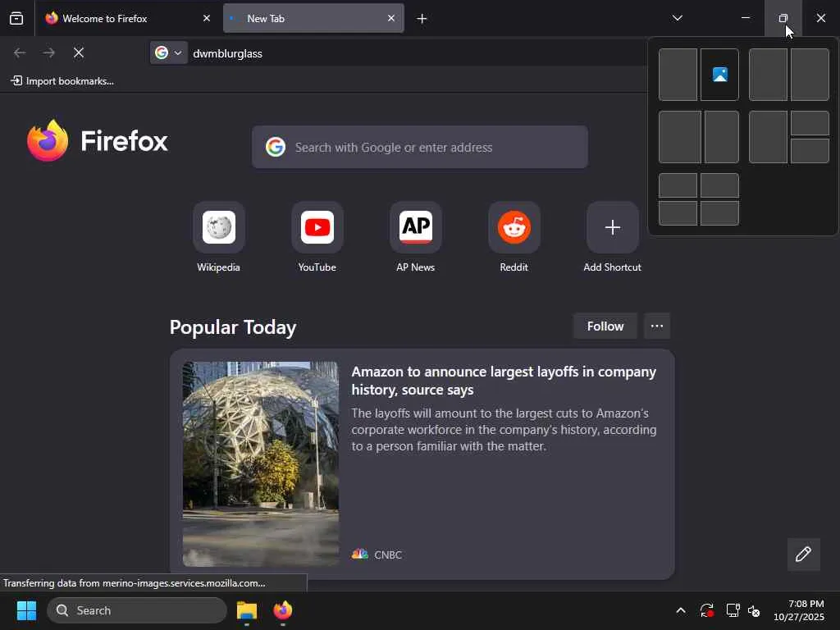840x630 pixels.
Task: Open the Google search engine dropdown
Action: pos(169,53)
